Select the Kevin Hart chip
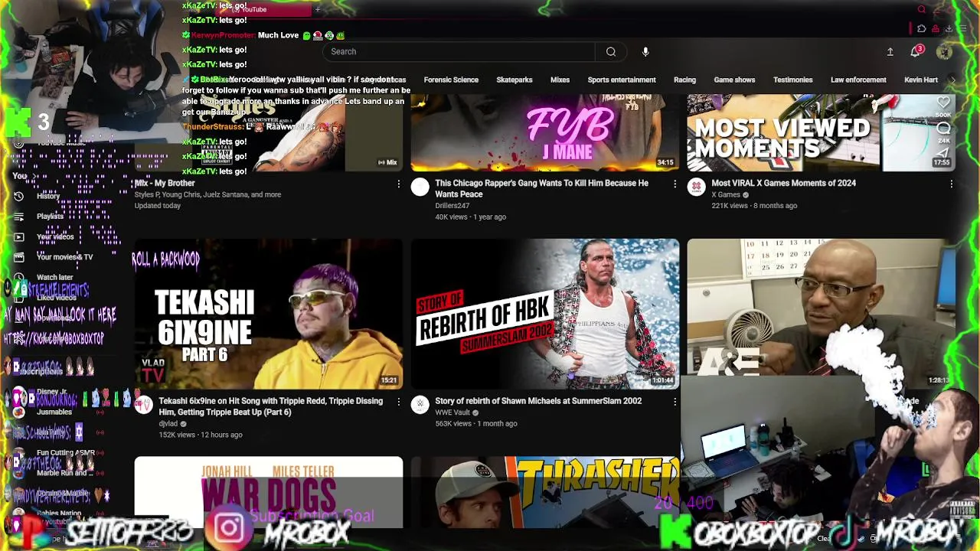 921,80
